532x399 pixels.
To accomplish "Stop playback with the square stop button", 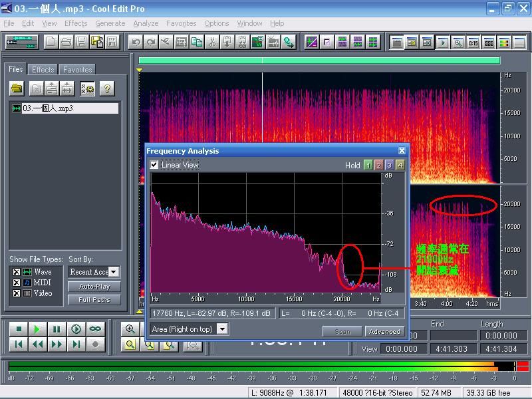I will (19, 329).
